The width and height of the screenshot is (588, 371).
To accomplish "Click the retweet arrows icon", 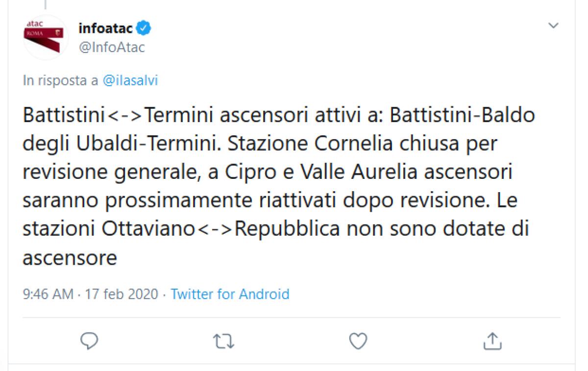I will (224, 341).
